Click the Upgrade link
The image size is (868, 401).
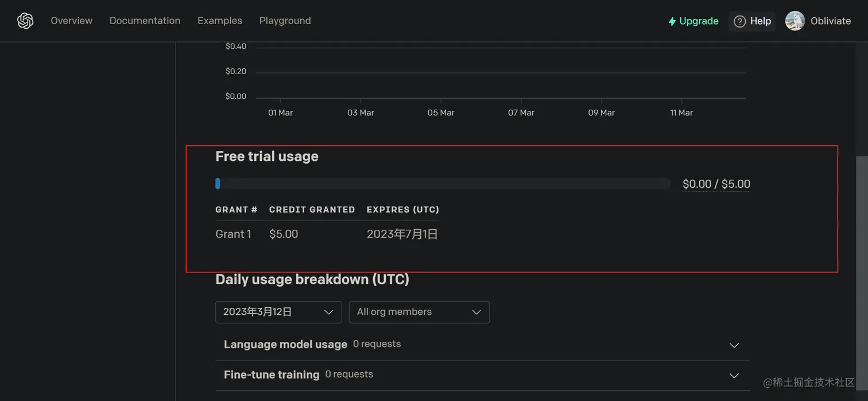(699, 21)
